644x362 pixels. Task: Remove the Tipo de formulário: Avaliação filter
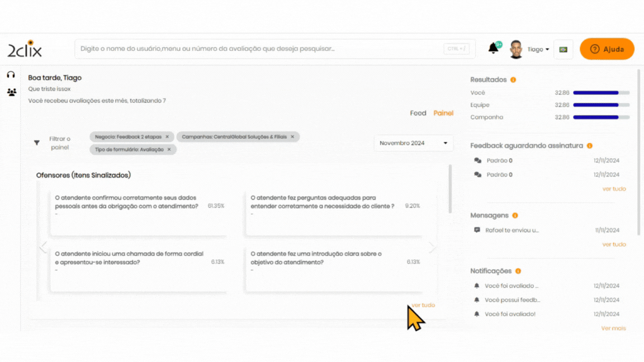tap(169, 150)
